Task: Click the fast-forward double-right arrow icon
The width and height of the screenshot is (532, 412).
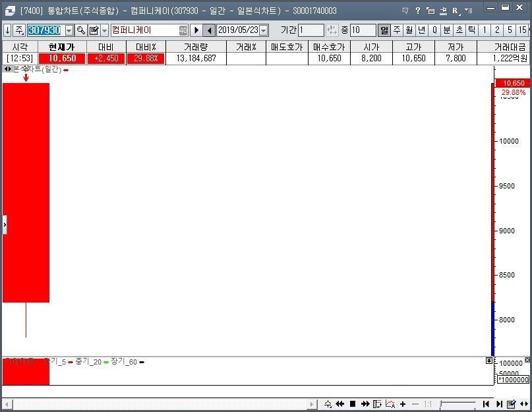Action: tap(365, 404)
